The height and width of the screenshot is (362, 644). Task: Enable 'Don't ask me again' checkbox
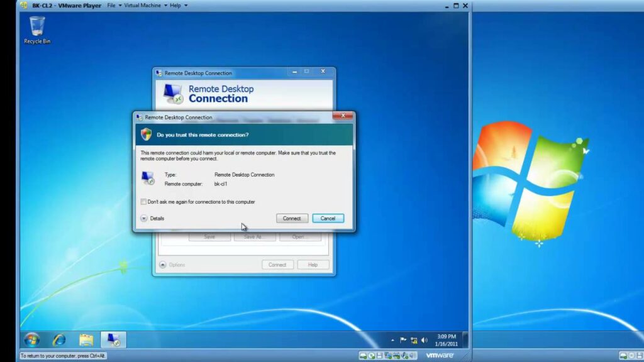tap(143, 202)
